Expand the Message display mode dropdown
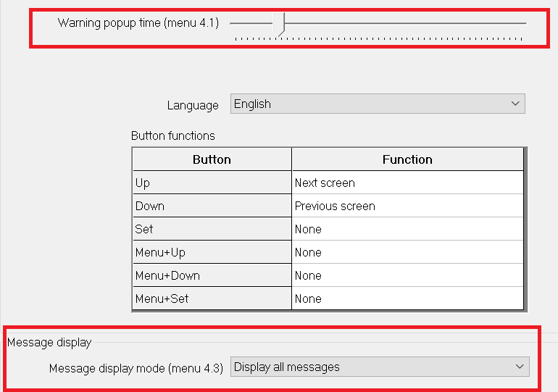The height and width of the screenshot is (392, 558). pos(380,367)
